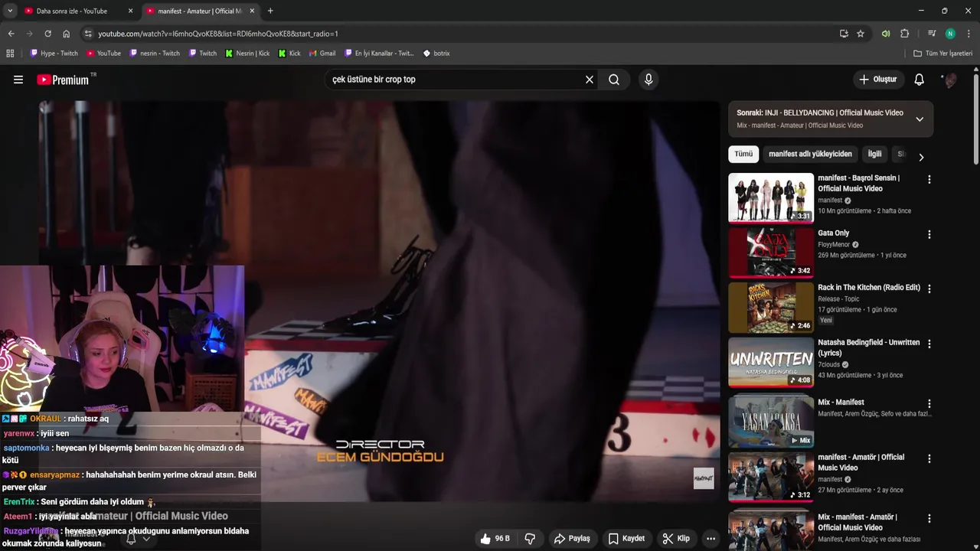Viewport: 980px width, 551px height.
Task: Open options menu for Mix - Manifest
Action: point(929,403)
